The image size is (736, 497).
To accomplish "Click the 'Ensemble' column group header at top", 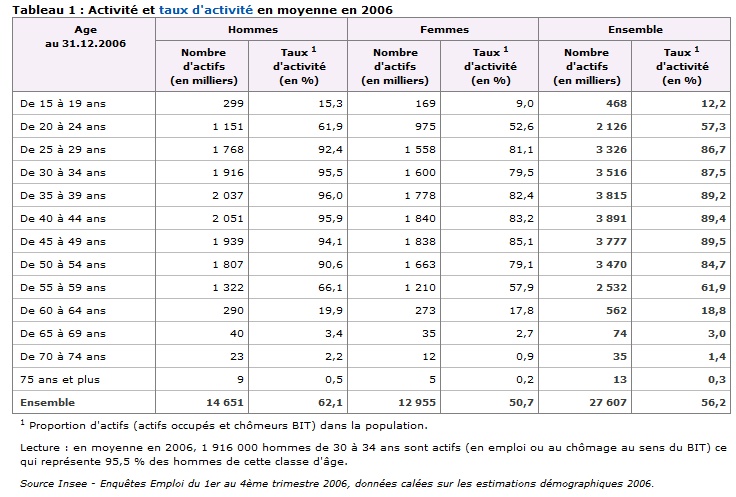I will tap(636, 30).
